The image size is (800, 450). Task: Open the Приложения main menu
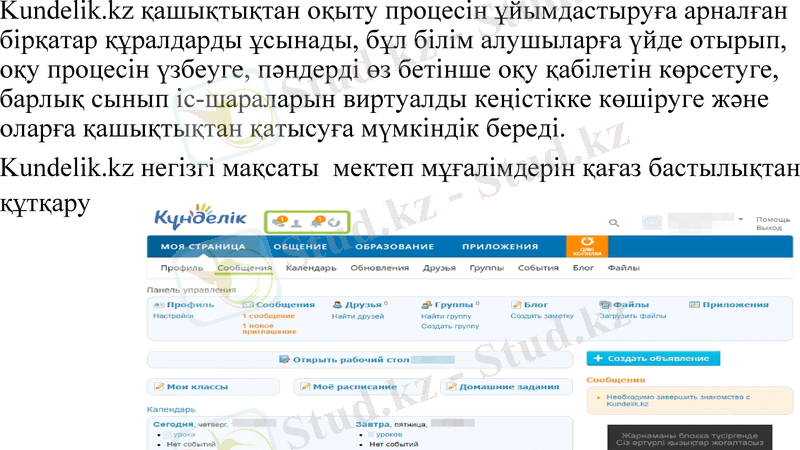[500, 247]
